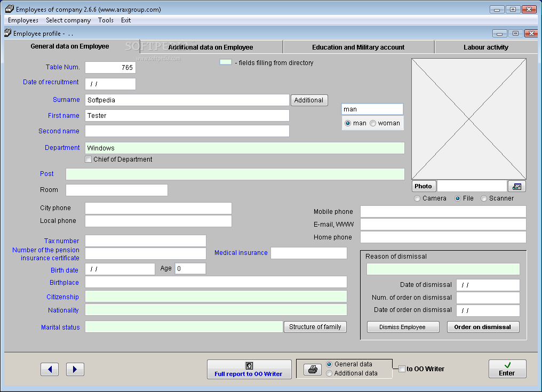The height and width of the screenshot is (392, 542).
Task: Click the Post directory field
Action: tap(235, 174)
